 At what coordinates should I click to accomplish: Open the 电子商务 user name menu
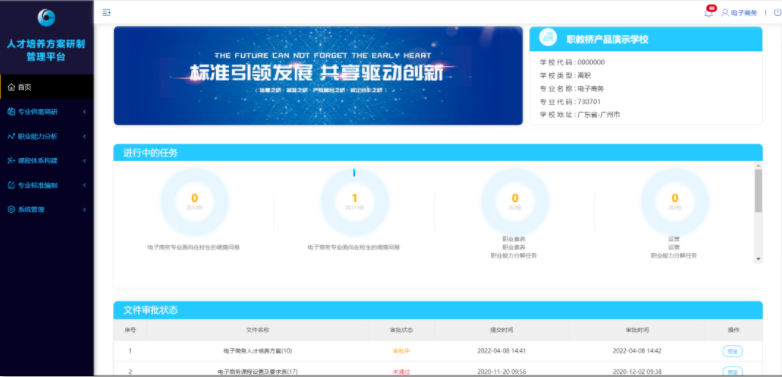pos(744,13)
